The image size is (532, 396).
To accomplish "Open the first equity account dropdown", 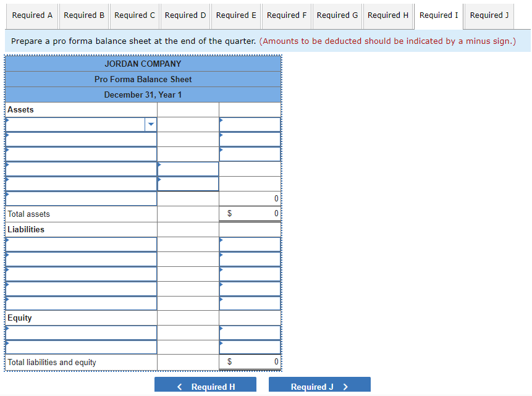I will pyautogui.click(x=80, y=332).
